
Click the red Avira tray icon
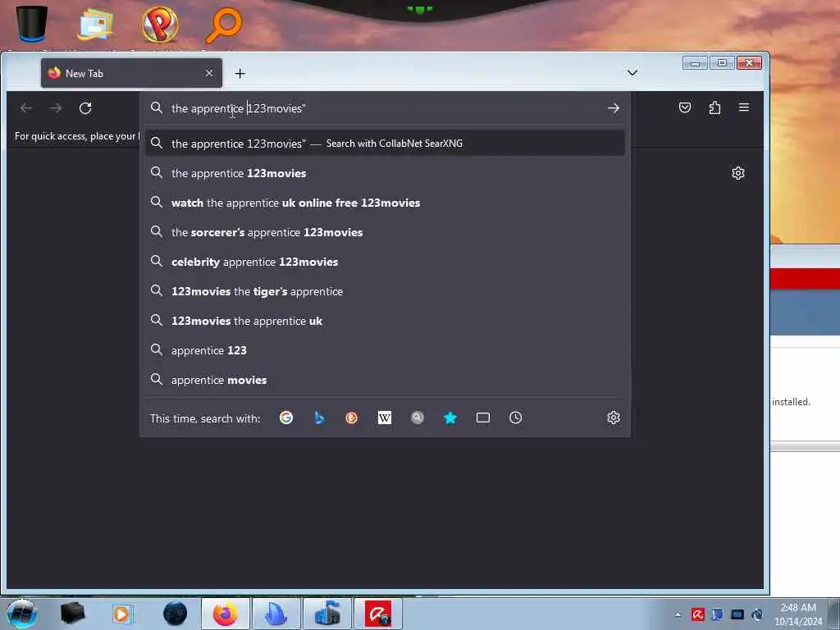coord(697,614)
